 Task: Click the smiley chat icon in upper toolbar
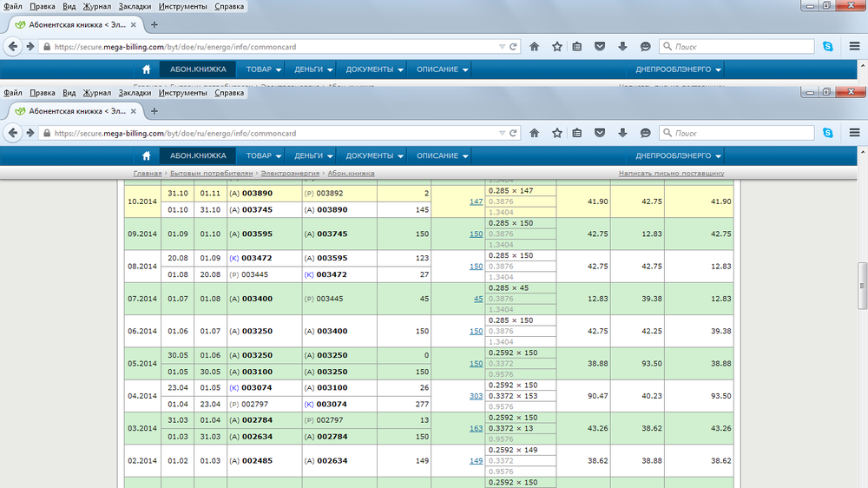pyautogui.click(x=645, y=46)
